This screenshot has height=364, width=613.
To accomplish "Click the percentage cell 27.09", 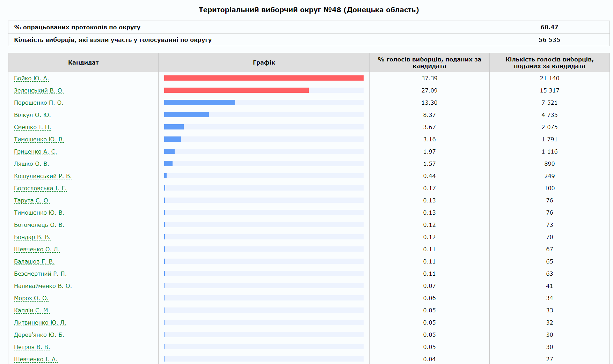I will (430, 90).
